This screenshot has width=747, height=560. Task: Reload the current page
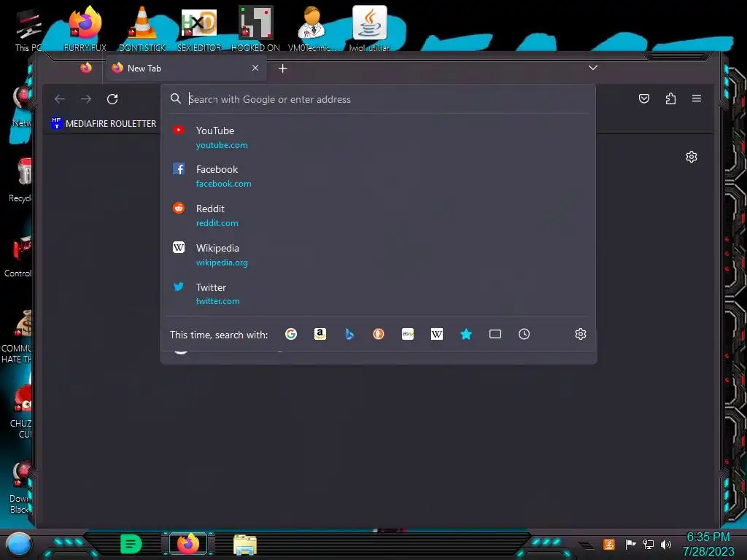coord(112,99)
